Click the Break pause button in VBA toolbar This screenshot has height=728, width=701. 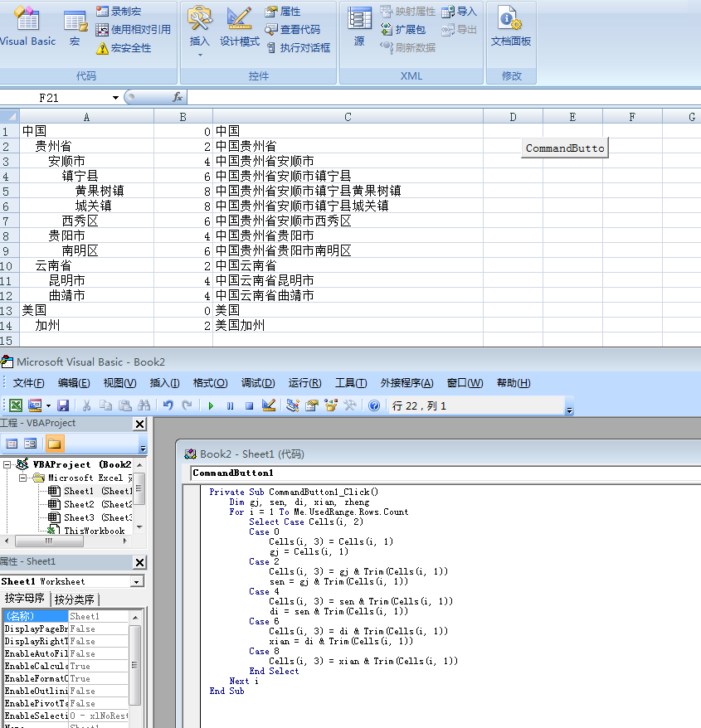coord(230,405)
